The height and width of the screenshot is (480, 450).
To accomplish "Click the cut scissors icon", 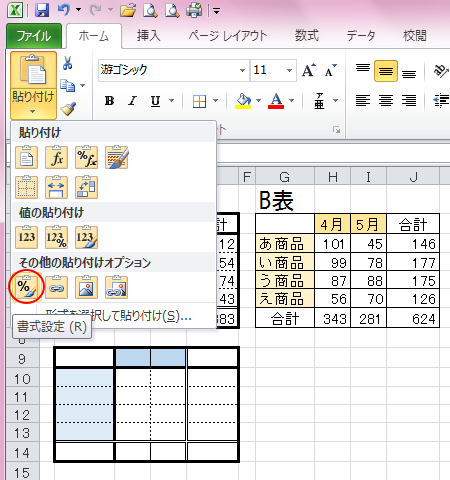I will (68, 63).
